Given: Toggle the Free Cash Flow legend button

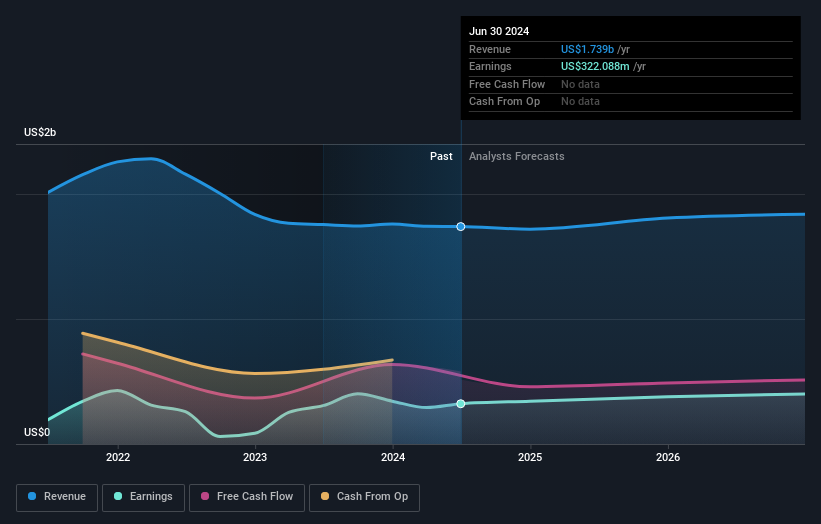Looking at the screenshot, I should (247, 497).
